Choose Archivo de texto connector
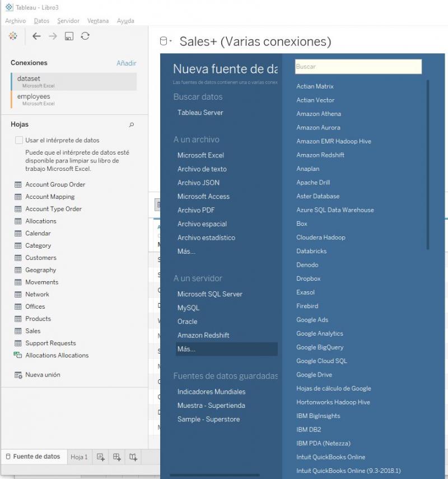 202,169
